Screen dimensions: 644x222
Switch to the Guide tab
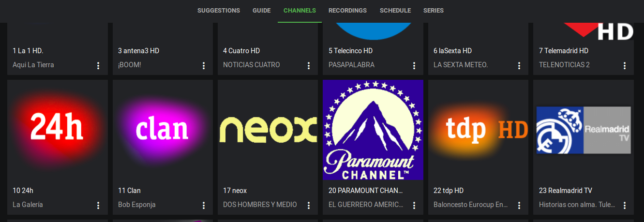click(262, 11)
